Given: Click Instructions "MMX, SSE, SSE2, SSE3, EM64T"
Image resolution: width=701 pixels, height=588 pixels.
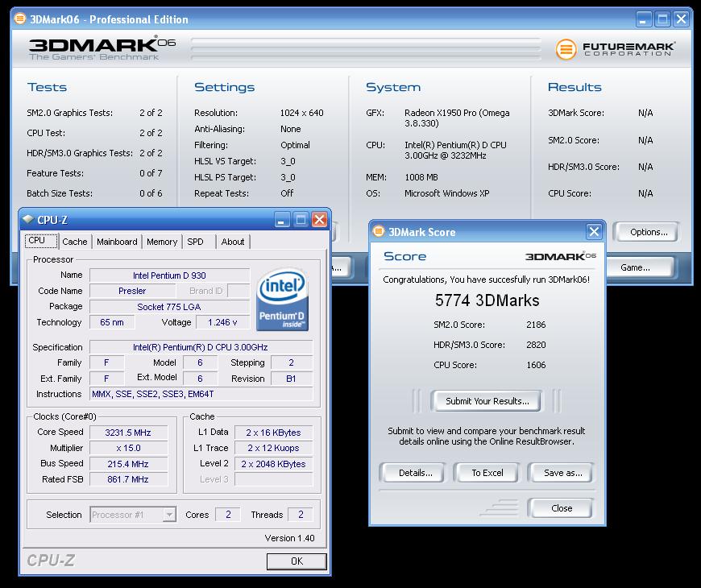Looking at the screenshot, I should point(201,394).
